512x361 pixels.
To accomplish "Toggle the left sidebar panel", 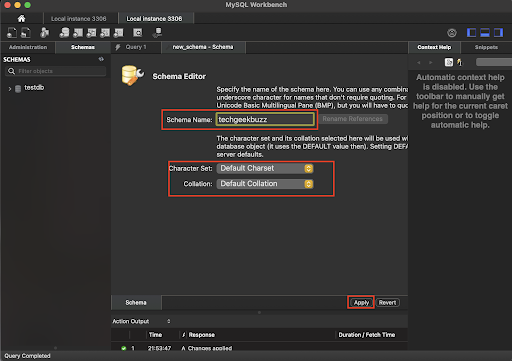I will pyautogui.click(x=471, y=33).
